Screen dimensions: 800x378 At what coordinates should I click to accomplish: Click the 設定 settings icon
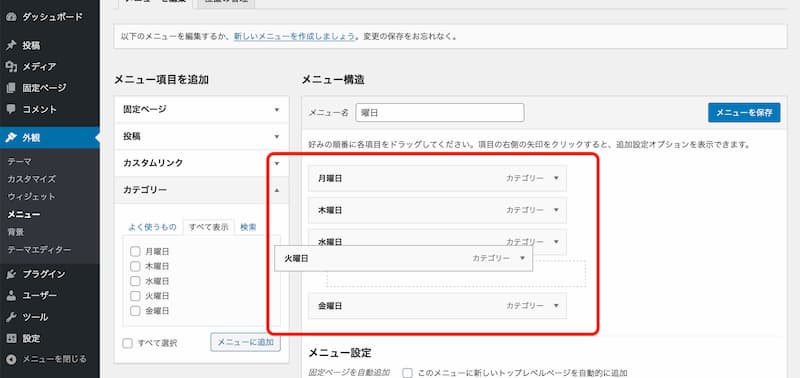coord(11,338)
